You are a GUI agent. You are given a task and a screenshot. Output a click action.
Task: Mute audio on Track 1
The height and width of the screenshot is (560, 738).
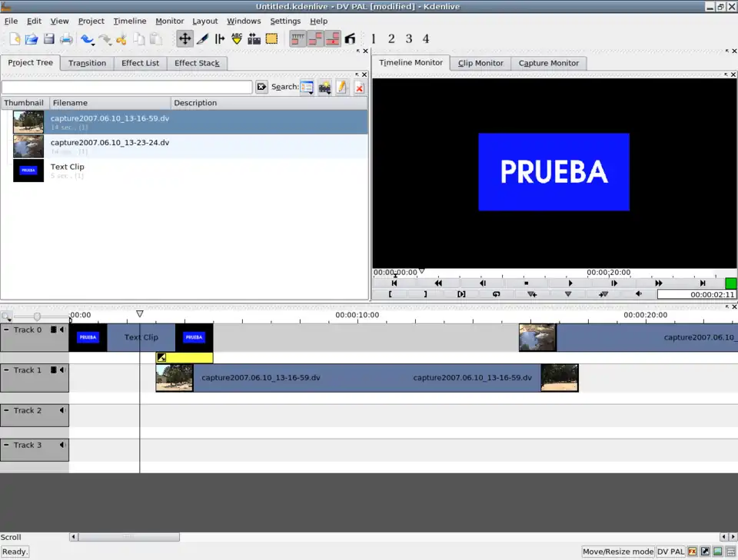pos(61,369)
